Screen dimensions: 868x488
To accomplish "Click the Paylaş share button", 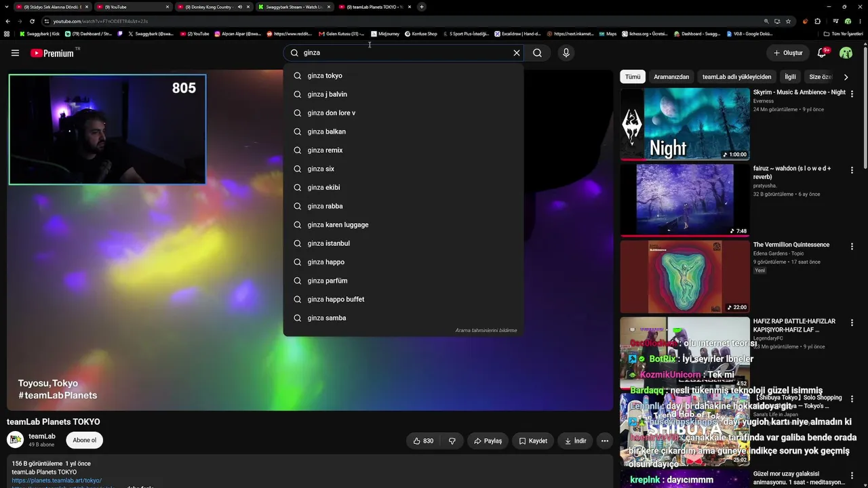I will pos(488,441).
